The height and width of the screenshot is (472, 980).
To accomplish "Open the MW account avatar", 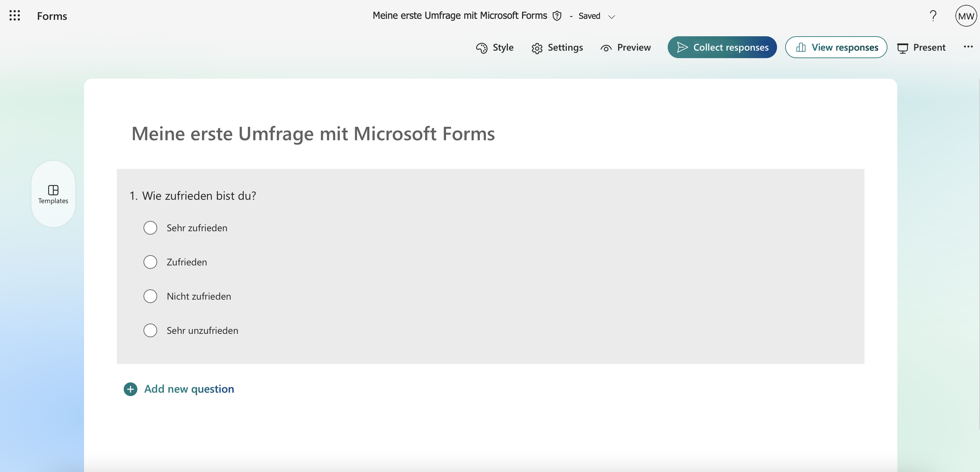I will [966, 16].
